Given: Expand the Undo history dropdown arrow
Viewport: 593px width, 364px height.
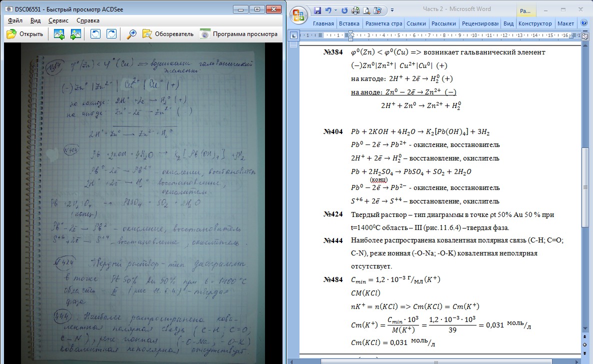Looking at the screenshot, I should 335,10.
